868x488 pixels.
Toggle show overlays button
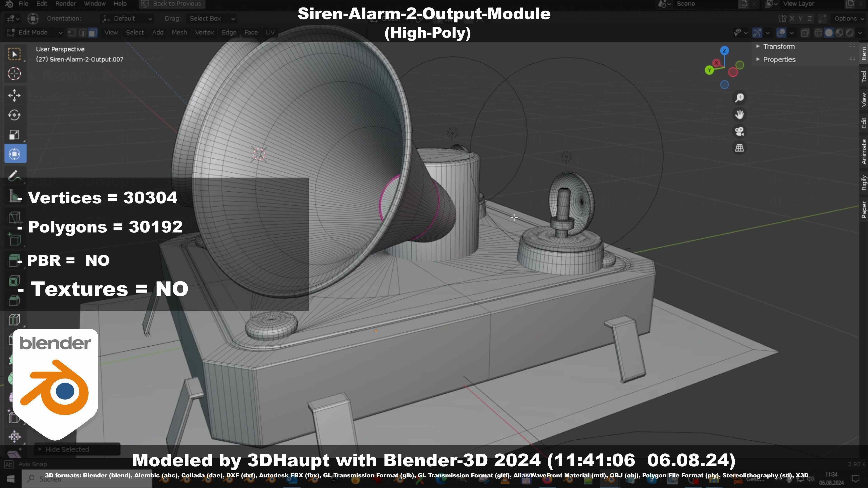pos(781,33)
